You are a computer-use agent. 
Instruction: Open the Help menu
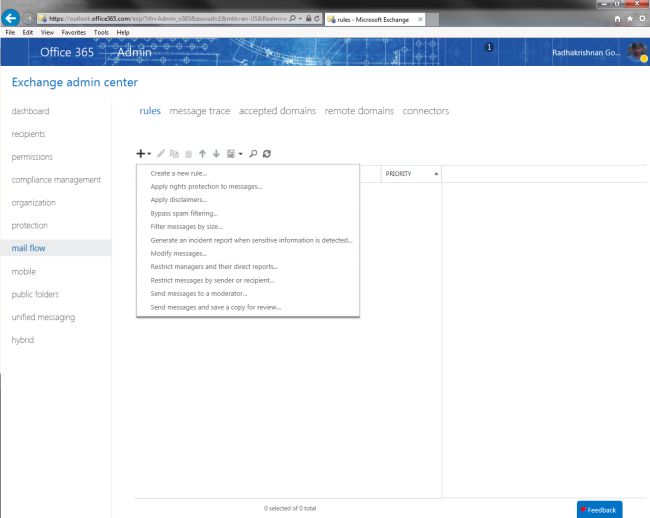point(123,32)
